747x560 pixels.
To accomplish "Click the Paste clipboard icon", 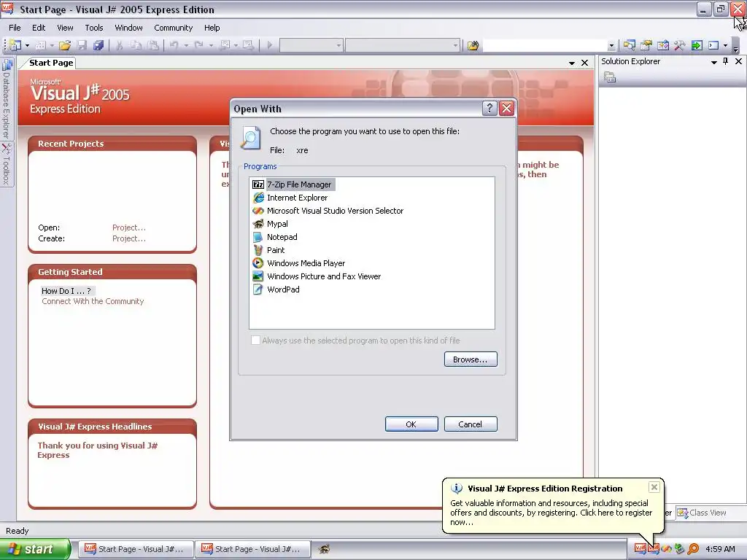I will coord(153,45).
